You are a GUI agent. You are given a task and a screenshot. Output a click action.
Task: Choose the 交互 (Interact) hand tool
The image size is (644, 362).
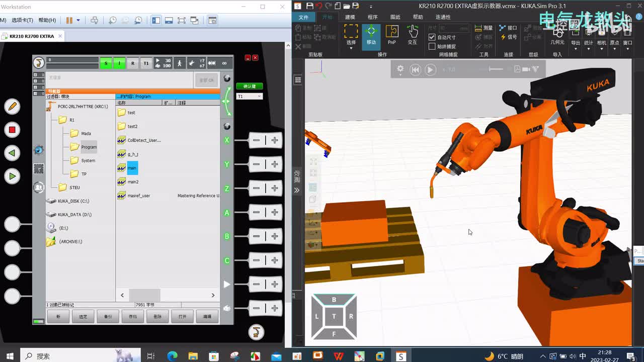(x=412, y=34)
